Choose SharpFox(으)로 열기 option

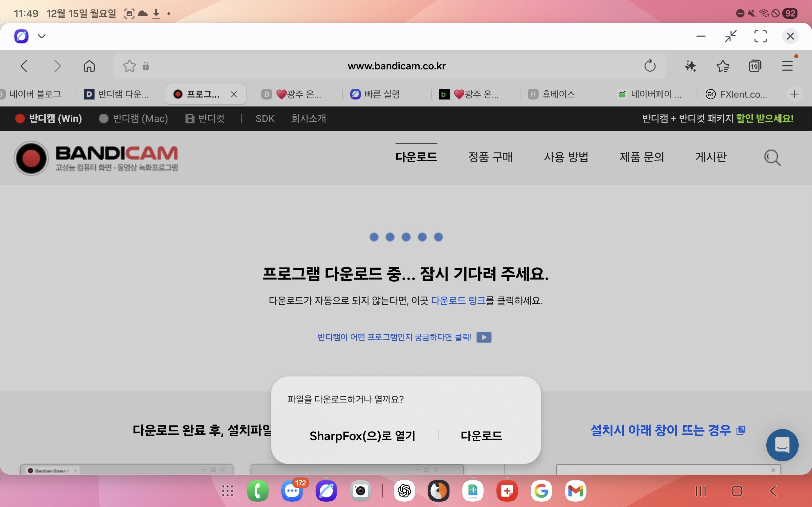coord(362,436)
